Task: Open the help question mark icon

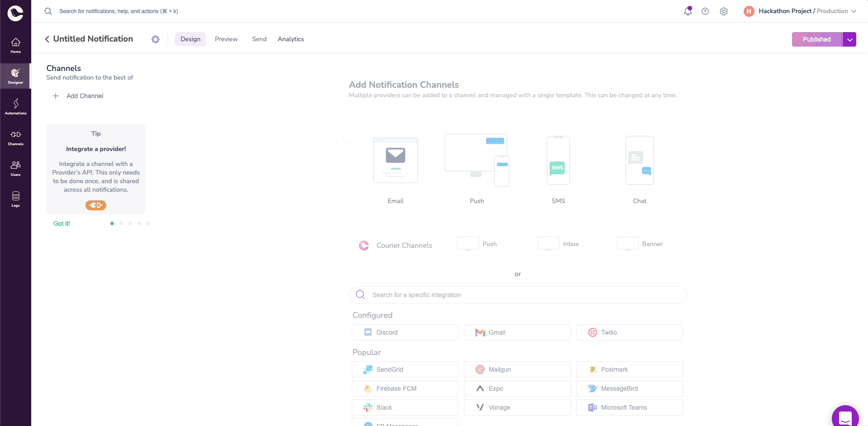Action: (x=705, y=11)
